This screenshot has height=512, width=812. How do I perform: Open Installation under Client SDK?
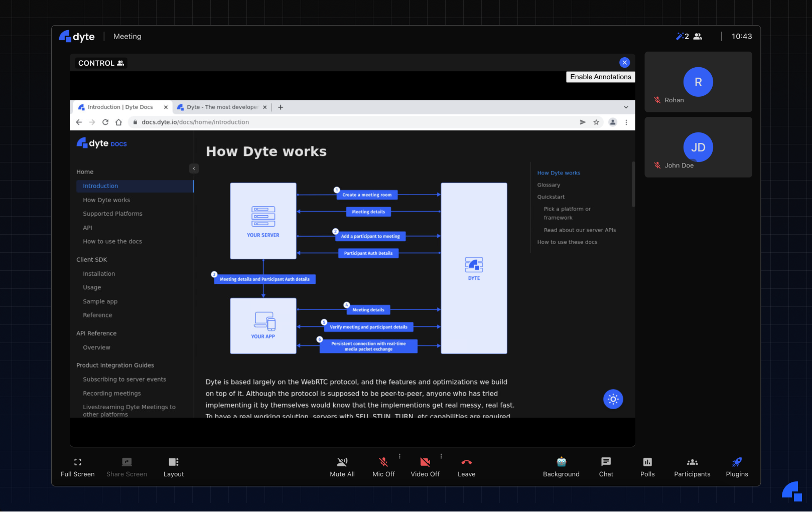click(99, 274)
